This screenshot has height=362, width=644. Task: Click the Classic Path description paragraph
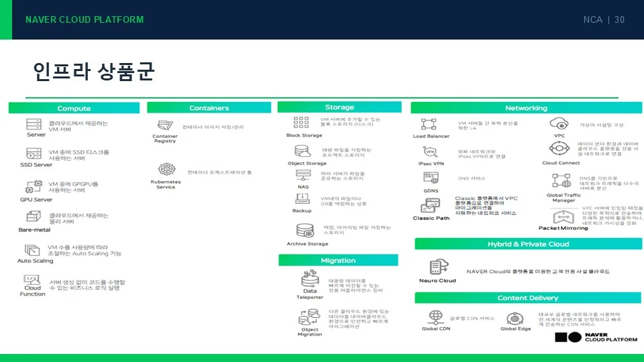coord(486,205)
